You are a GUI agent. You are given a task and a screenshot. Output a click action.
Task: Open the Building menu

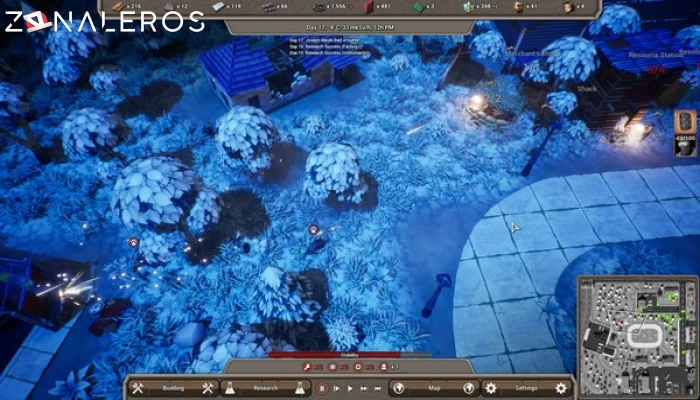[173, 388]
